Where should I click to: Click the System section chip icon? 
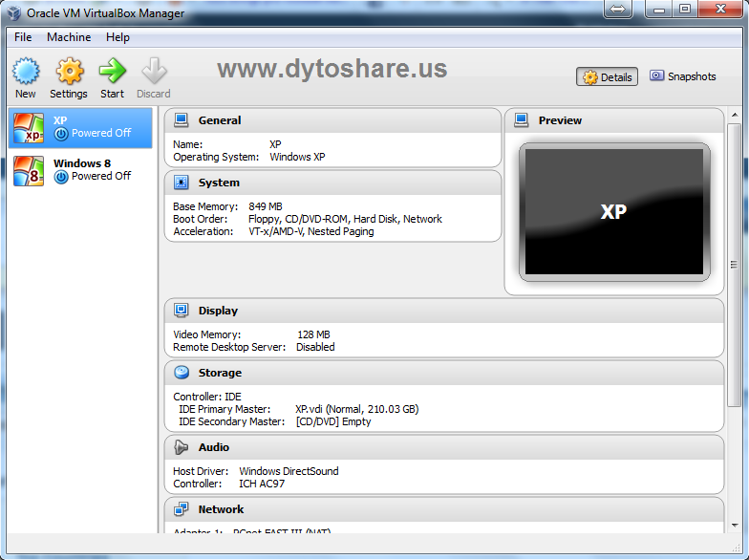coord(182,182)
